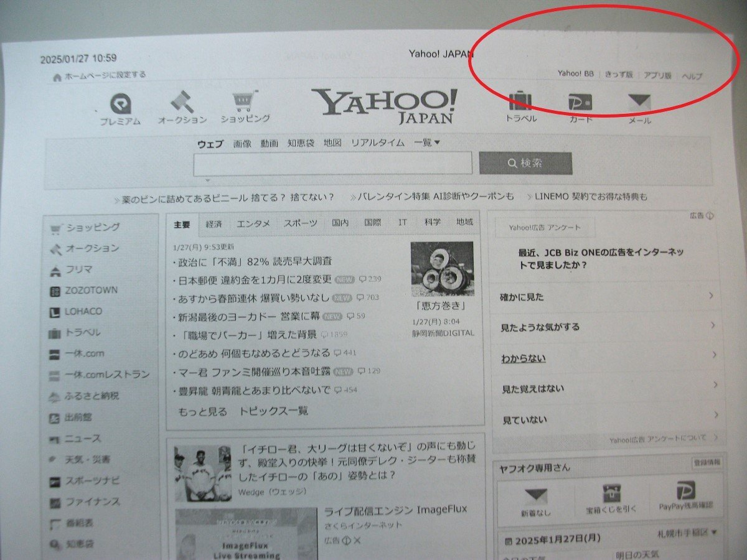Open the バレンタイン特集 promo link

436,197
